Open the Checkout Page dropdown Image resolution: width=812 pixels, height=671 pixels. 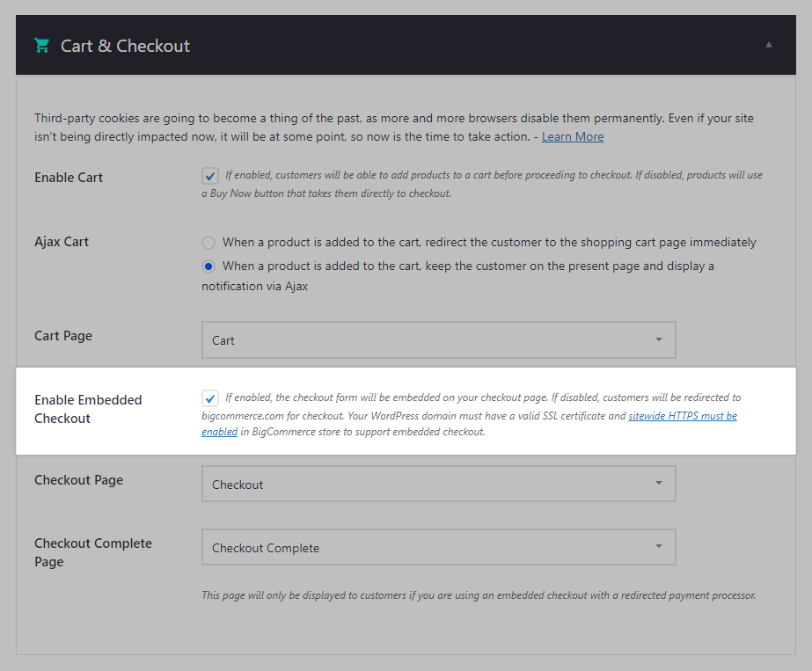pos(439,484)
